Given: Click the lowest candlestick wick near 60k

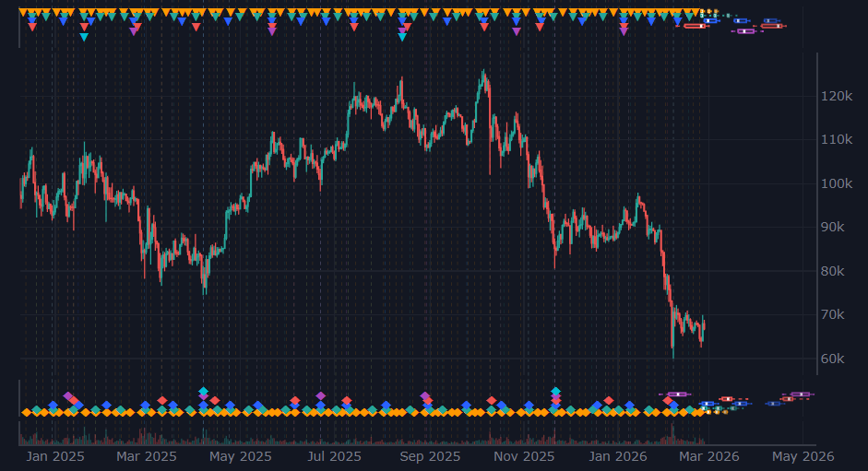Looking at the screenshot, I should [x=672, y=358].
